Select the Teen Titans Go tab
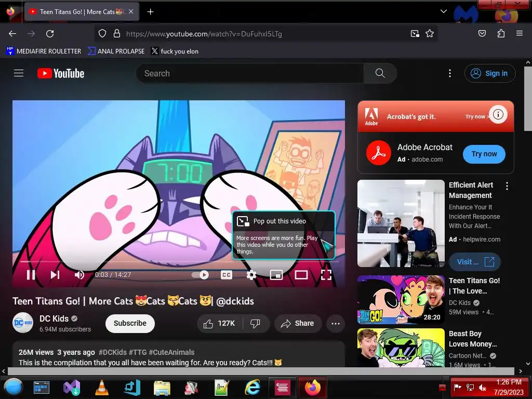 82,12
